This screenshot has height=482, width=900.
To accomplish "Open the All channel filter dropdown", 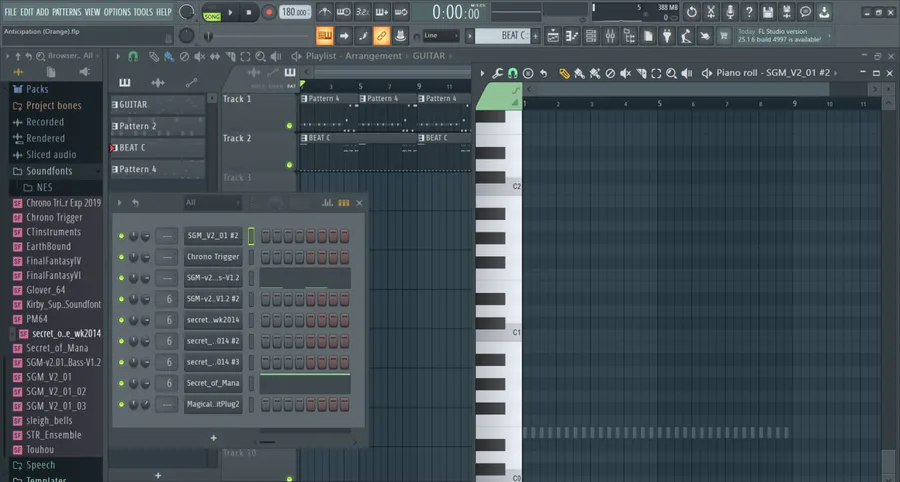I will 212,203.
